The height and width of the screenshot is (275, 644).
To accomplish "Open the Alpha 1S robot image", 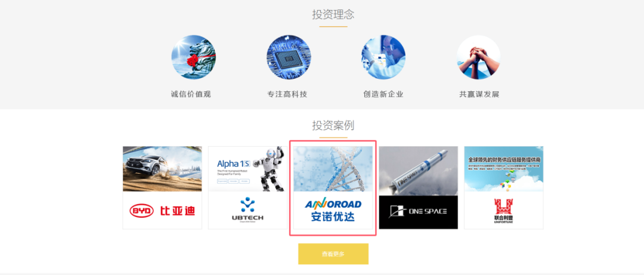I will click(247, 169).
